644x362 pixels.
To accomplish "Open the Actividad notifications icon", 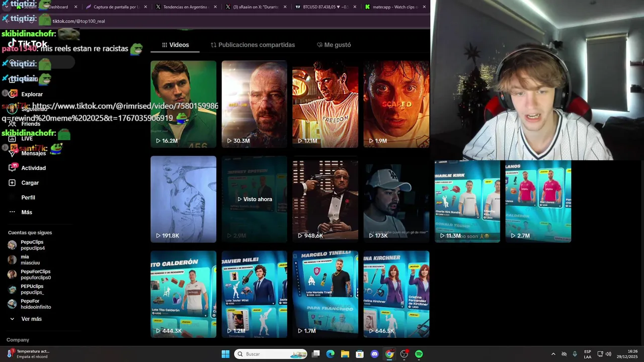I will click(x=12, y=168).
